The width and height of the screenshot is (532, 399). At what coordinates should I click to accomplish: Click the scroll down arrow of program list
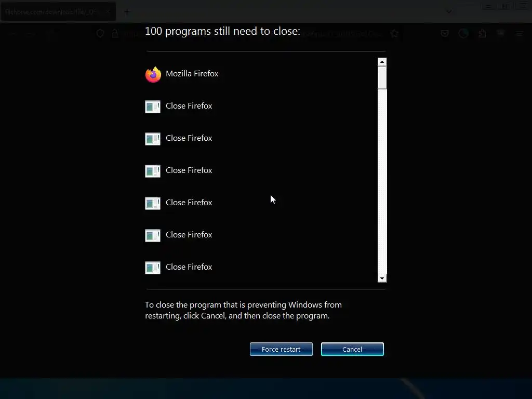coord(382,278)
